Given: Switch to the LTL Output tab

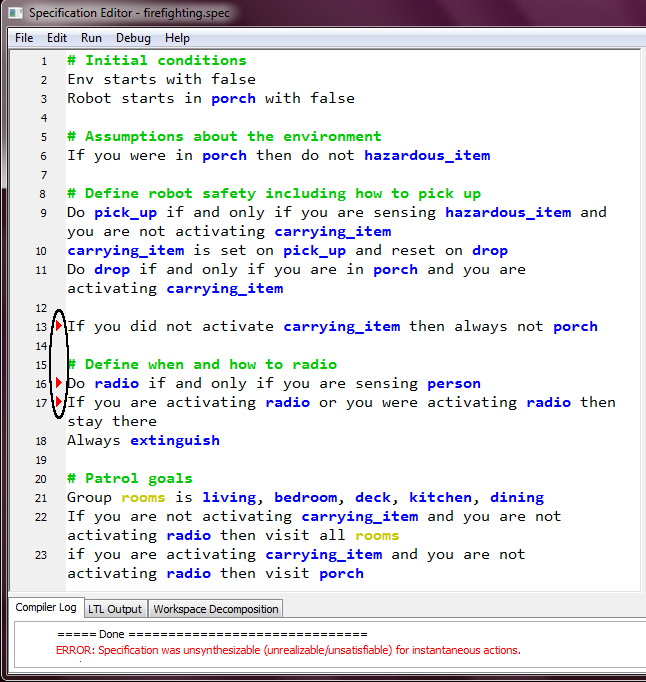Looking at the screenshot, I should point(115,609).
